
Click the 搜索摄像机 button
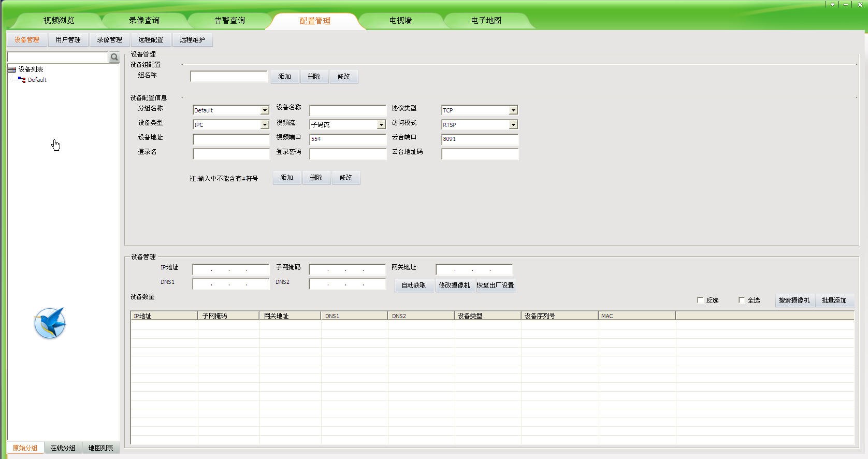pos(794,300)
